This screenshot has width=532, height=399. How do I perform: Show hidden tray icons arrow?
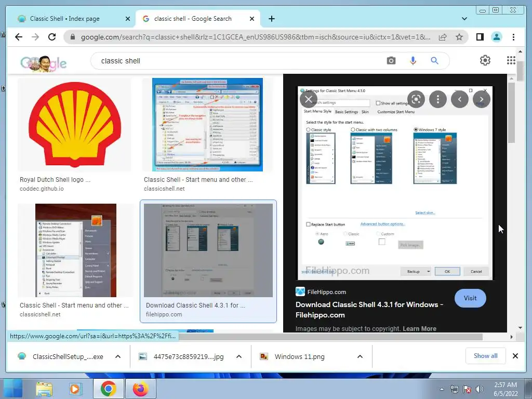pos(442,389)
